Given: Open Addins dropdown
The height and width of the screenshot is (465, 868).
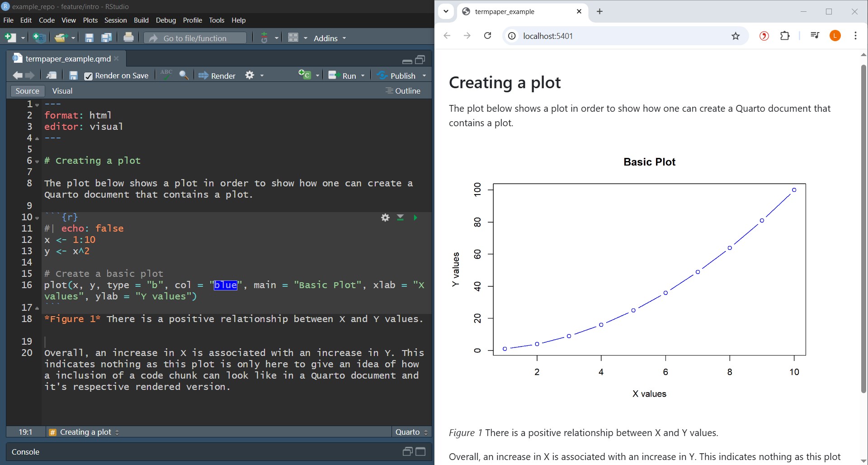Looking at the screenshot, I should [x=330, y=38].
